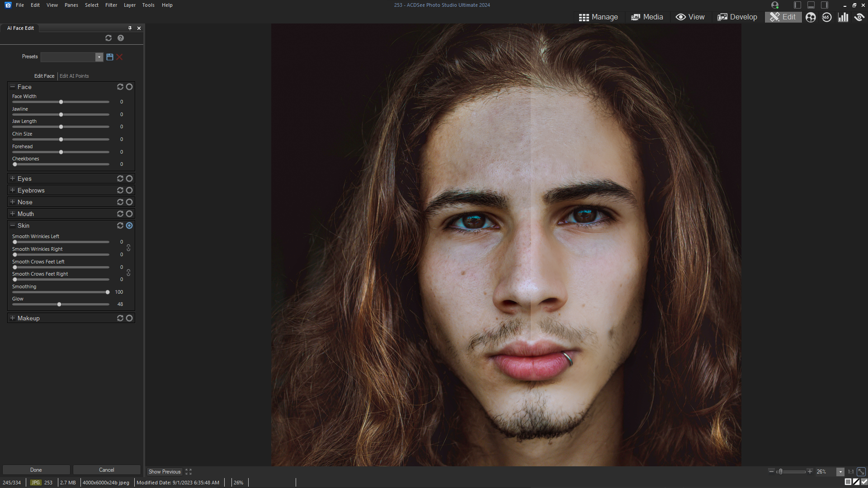This screenshot has width=868, height=488.
Task: Click the eye preview icon at top right
Action: (x=859, y=17)
